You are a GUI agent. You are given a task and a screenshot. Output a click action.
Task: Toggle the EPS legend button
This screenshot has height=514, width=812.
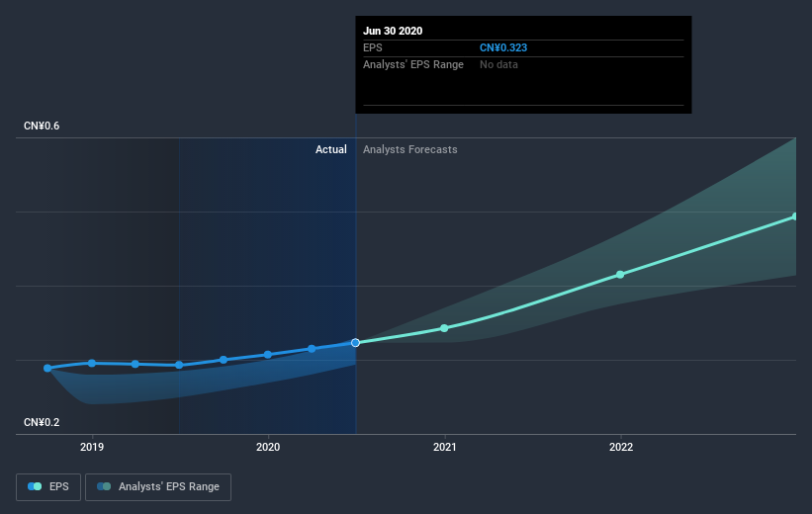(48, 486)
